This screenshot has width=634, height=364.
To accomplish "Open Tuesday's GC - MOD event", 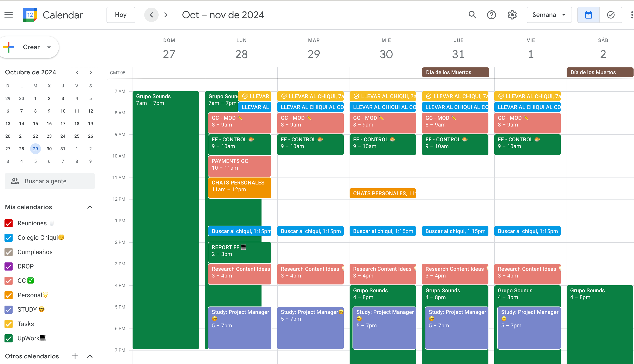I will [310, 123].
